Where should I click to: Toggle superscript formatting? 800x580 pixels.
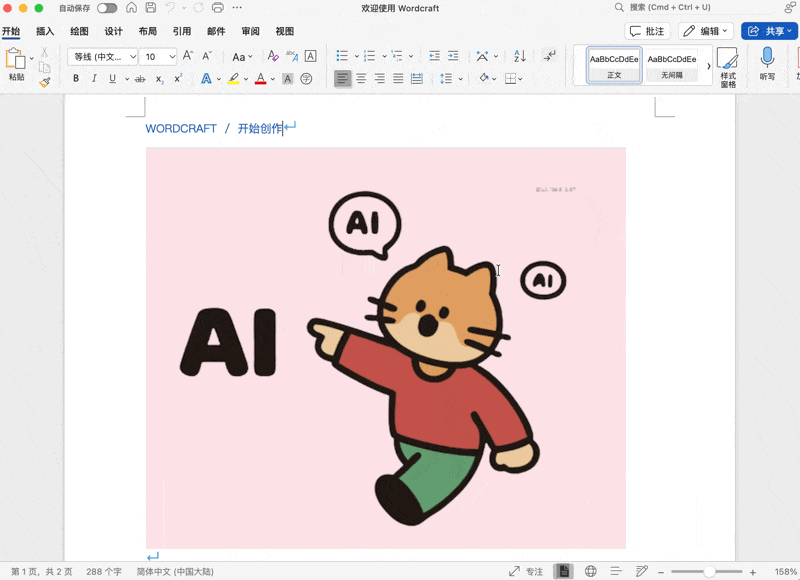click(178, 79)
